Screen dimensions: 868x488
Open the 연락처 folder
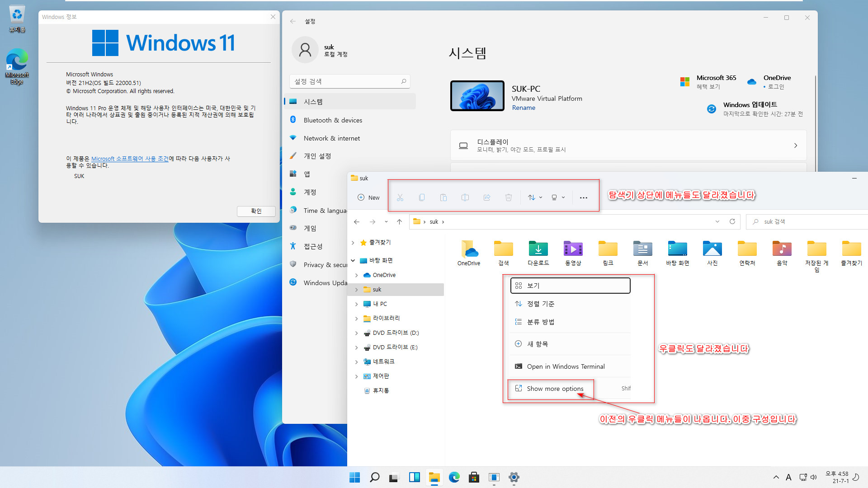click(747, 253)
